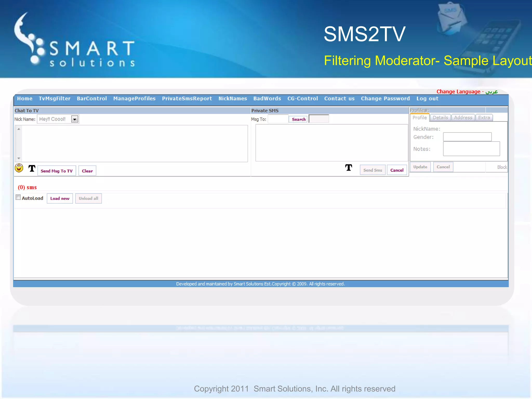Screen dimensions: 532x399
Task: Click the smiley emoticon icon
Action: [x=19, y=168]
